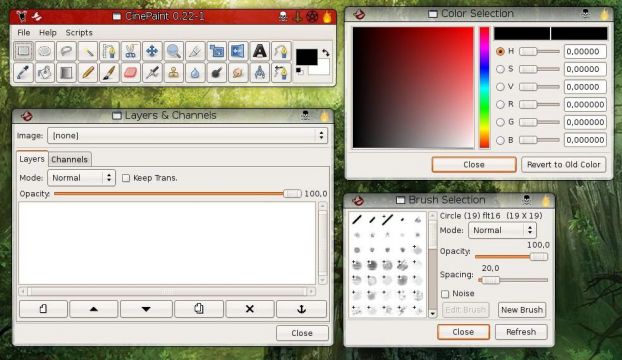
Task: Reset colors to default black and white
Action: coord(299,71)
